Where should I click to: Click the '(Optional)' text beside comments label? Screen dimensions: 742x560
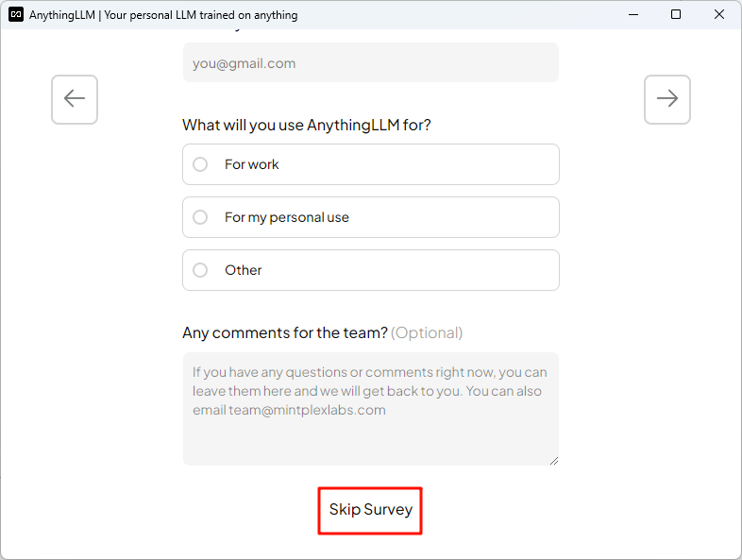click(427, 332)
